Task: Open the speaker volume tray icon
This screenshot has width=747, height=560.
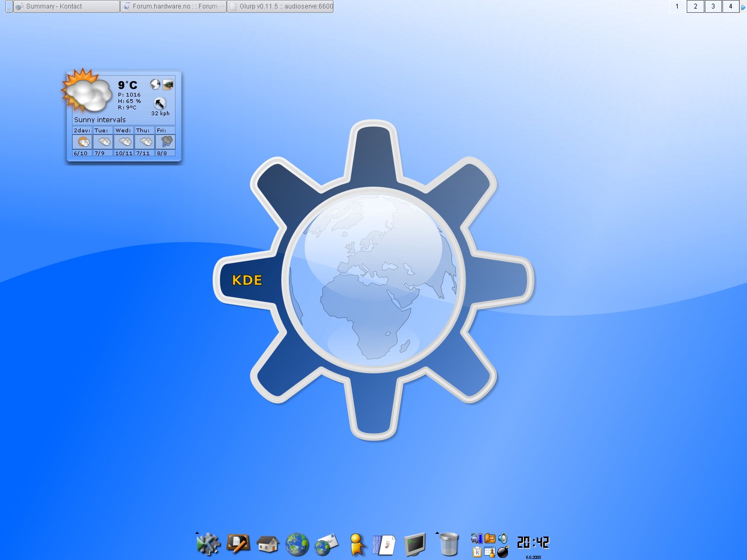Action: point(503,539)
